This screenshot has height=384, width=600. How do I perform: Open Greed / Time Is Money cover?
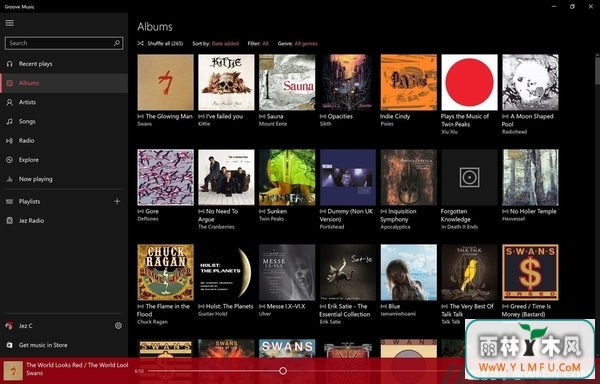click(530, 272)
